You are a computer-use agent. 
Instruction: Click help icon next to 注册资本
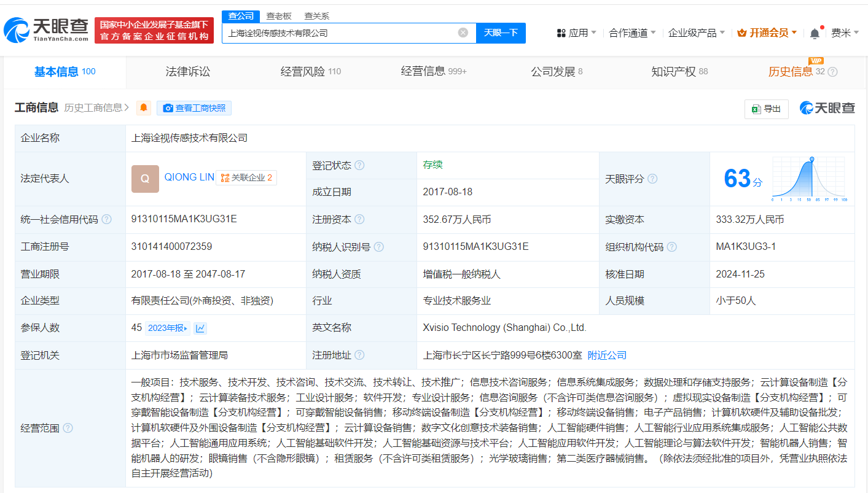[x=359, y=219]
